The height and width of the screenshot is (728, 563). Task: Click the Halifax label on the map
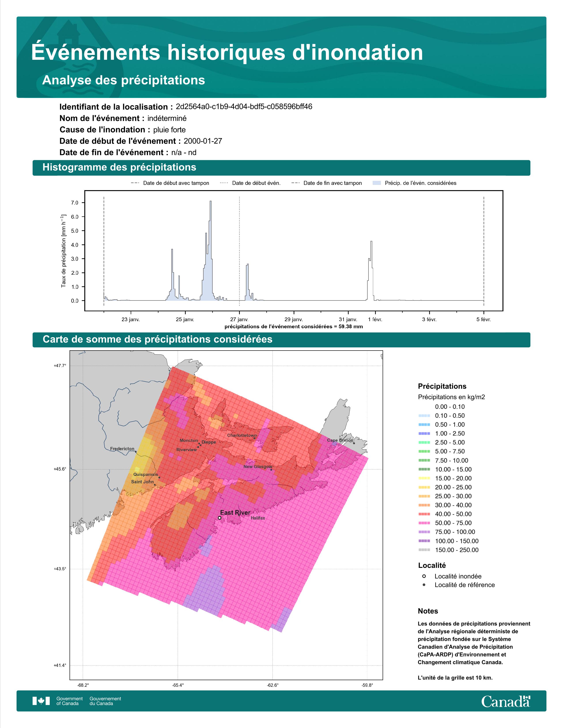[258, 518]
